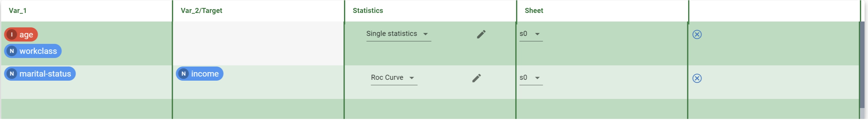868x126 pixels.
Task: Click the vertical scrollbar thumb
Action: coord(862,65)
